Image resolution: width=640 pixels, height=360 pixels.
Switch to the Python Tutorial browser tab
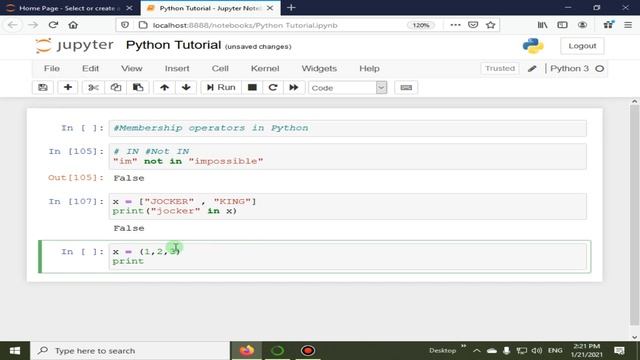pos(210,8)
